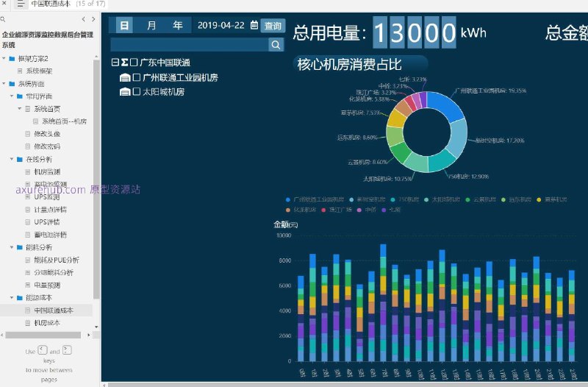Click the page icon beside 电量预测
Screen dimensions: 588x387
click(28, 285)
